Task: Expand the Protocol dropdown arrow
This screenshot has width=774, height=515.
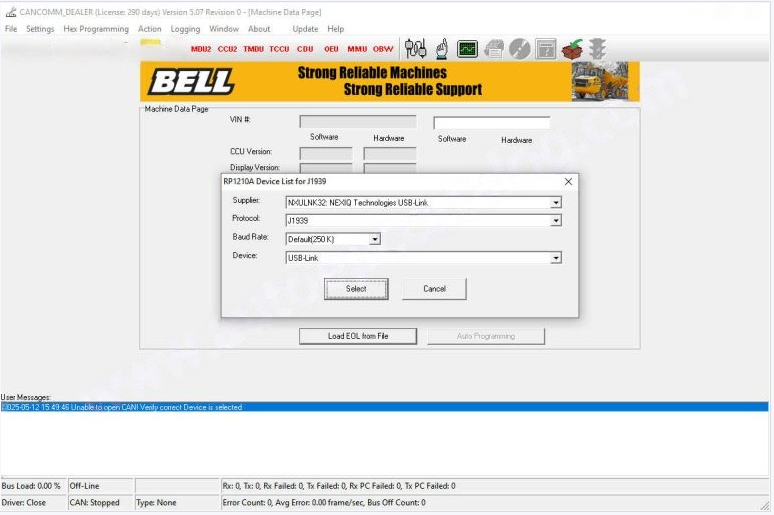Action: pos(556,221)
